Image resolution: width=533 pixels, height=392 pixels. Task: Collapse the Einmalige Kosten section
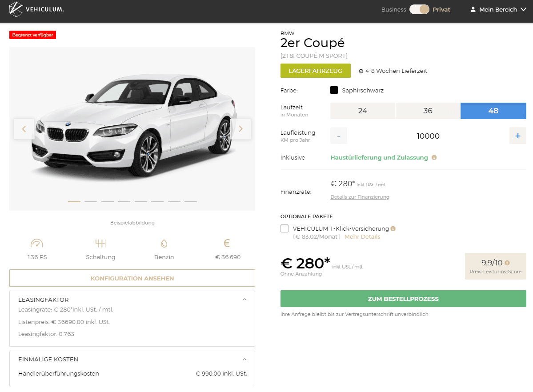244,359
